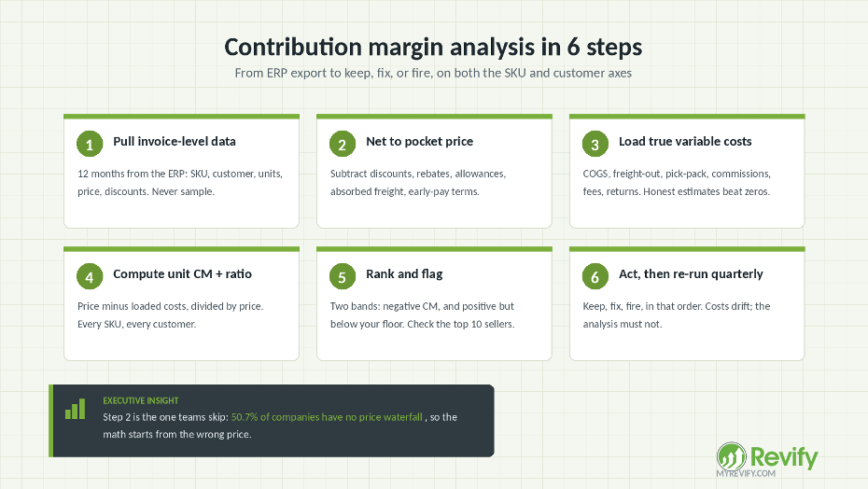Click the Contribution margin analysis title

pyautogui.click(x=433, y=47)
